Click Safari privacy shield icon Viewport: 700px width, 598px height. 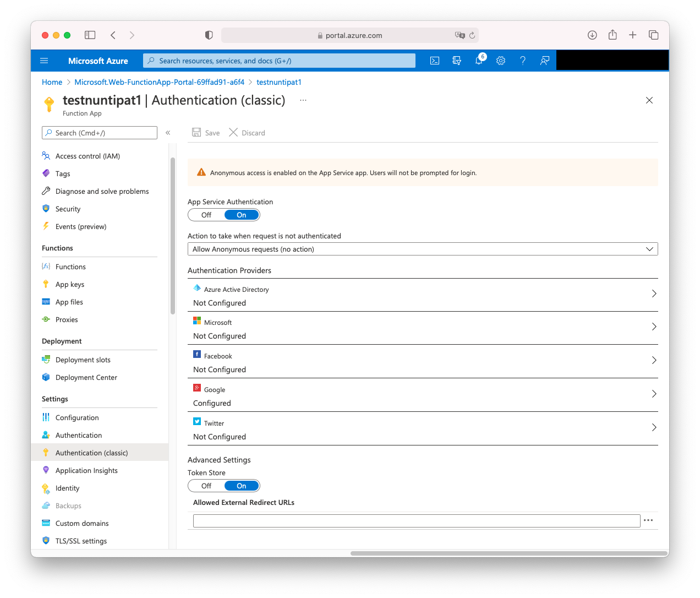[x=209, y=35]
